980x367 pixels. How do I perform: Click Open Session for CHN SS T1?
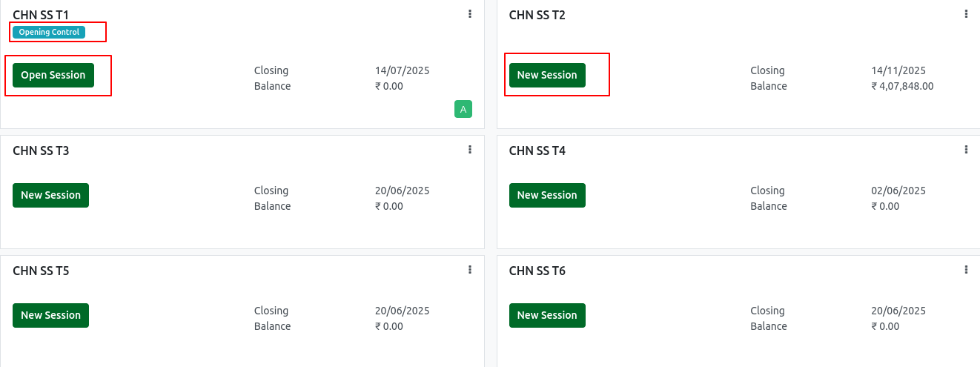(x=53, y=75)
